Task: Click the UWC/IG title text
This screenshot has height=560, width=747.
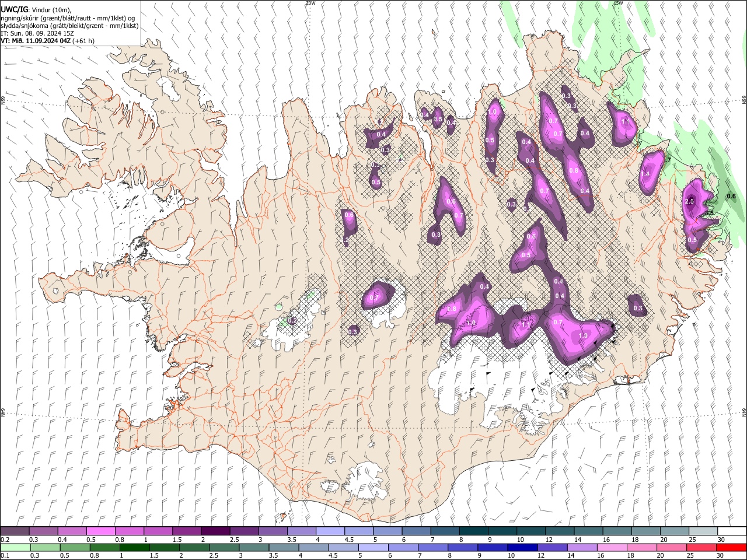Action: pyautogui.click(x=14, y=9)
